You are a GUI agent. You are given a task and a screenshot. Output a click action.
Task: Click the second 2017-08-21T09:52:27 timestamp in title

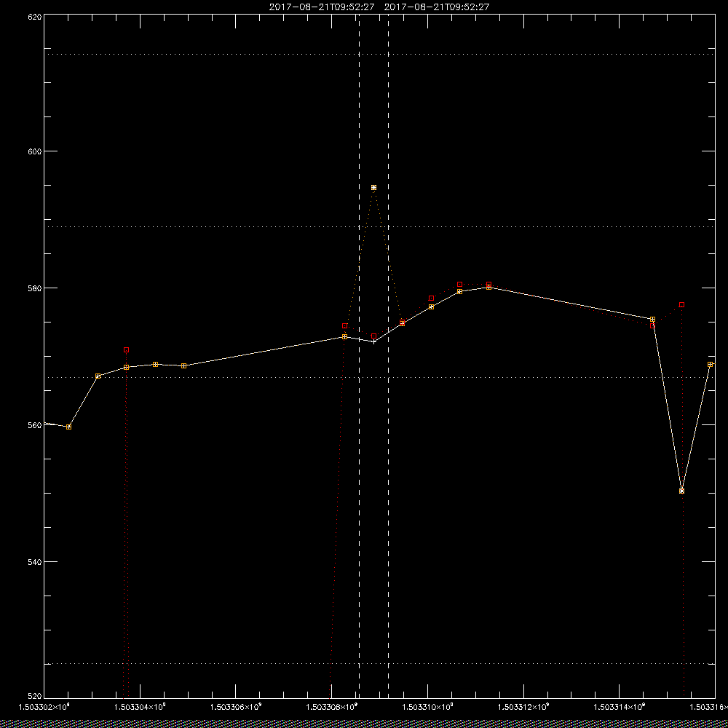pos(437,7)
